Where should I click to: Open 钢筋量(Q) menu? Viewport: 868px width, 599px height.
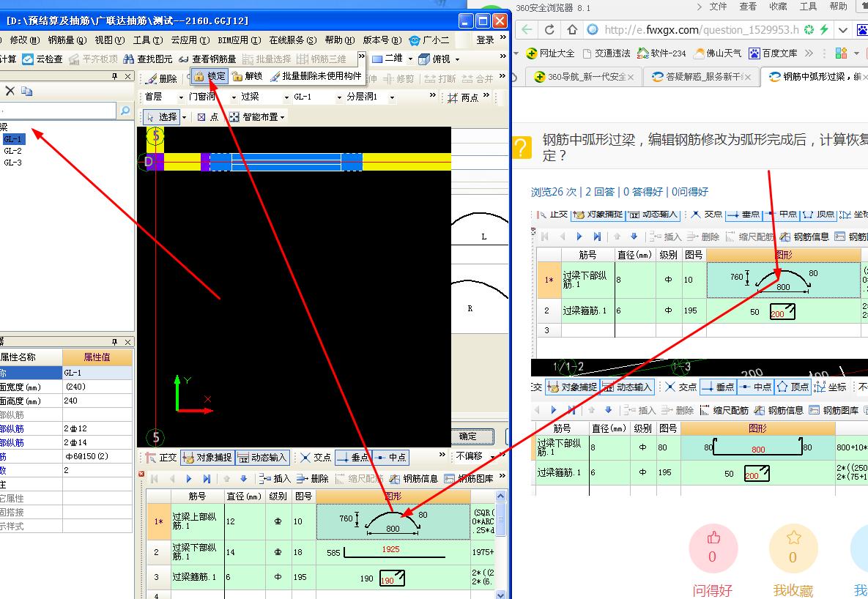pos(67,40)
